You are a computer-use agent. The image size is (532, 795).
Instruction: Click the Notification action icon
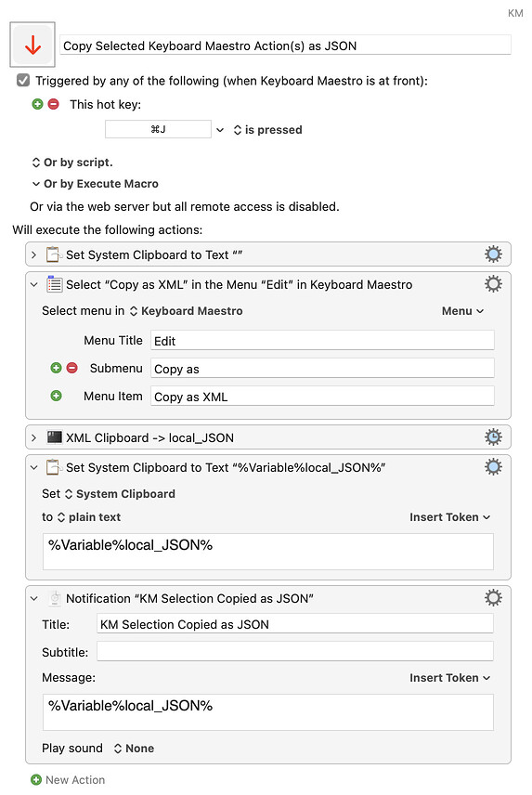(54, 598)
